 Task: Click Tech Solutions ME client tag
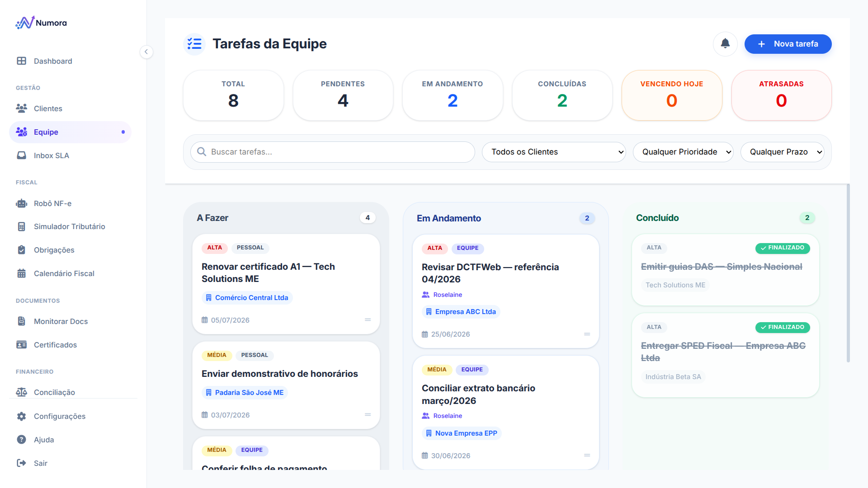coord(675,285)
